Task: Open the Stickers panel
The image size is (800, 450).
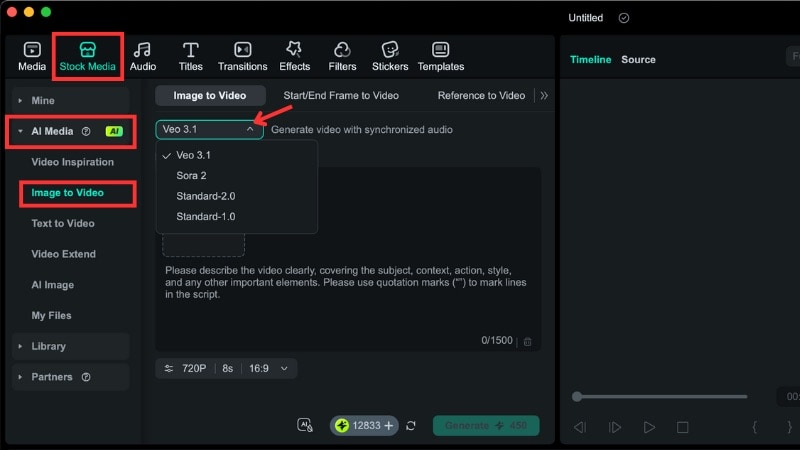Action: pyautogui.click(x=390, y=56)
